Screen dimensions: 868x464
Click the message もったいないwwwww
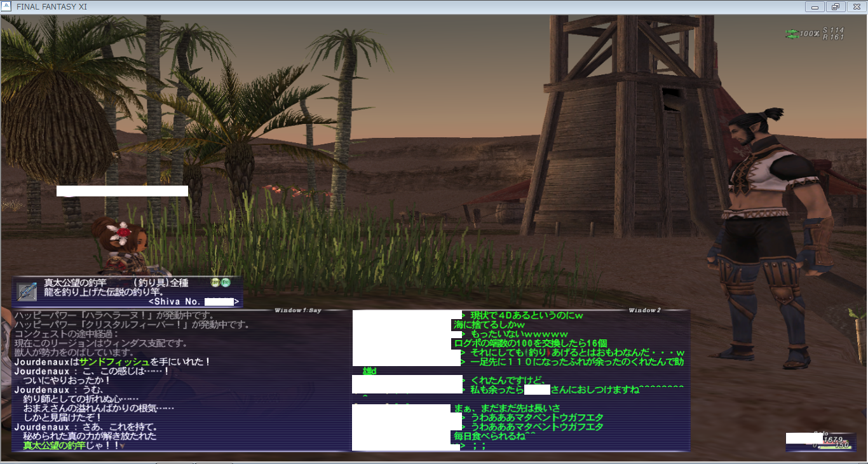pos(519,334)
